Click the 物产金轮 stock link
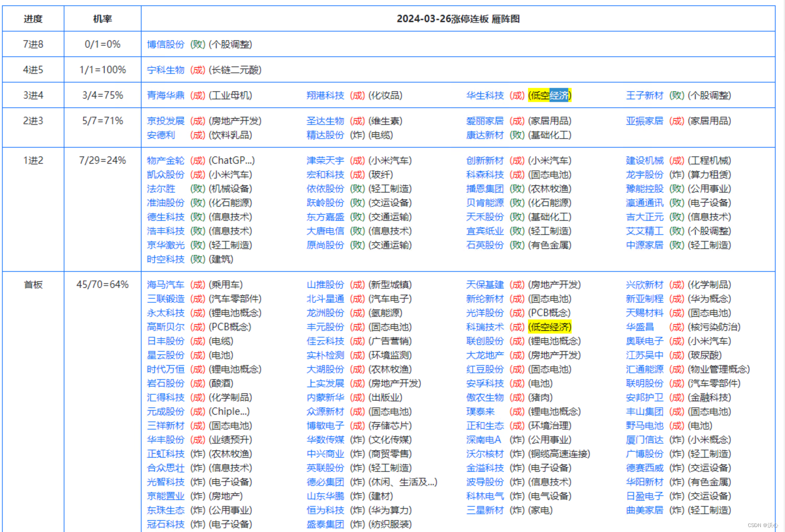 [165, 161]
